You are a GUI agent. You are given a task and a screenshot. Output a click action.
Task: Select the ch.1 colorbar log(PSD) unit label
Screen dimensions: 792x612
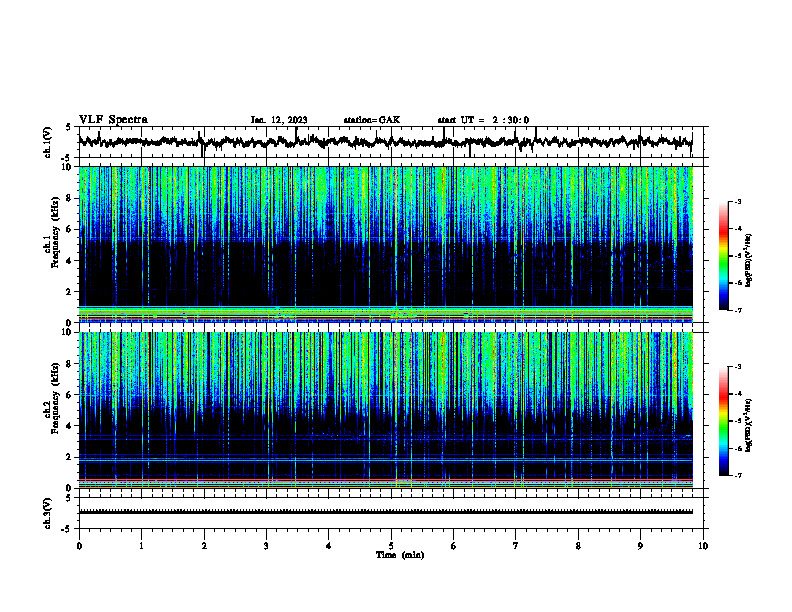point(748,260)
